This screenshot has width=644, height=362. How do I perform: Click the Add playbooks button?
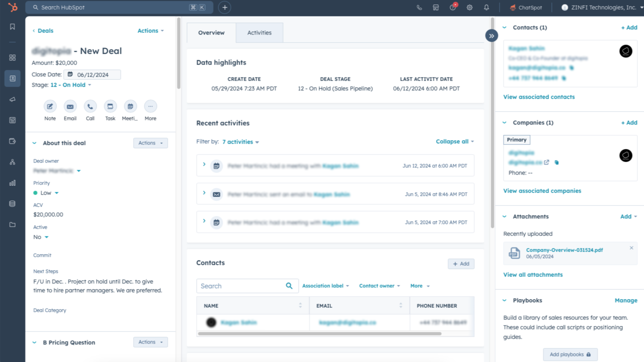570,354
